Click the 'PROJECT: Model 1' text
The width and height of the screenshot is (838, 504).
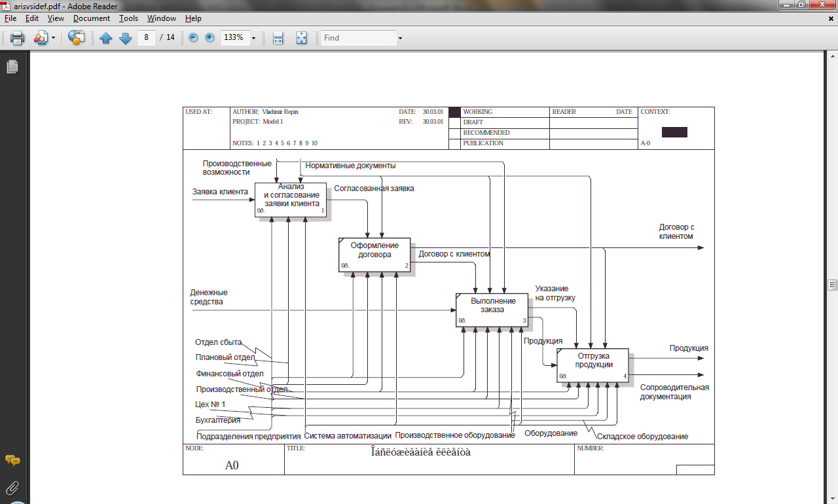pyautogui.click(x=257, y=122)
